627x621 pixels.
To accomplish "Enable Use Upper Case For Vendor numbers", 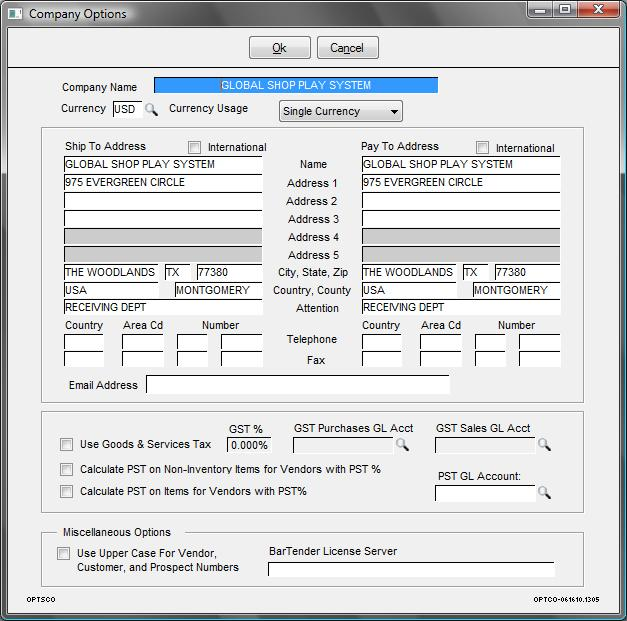I will [63, 553].
